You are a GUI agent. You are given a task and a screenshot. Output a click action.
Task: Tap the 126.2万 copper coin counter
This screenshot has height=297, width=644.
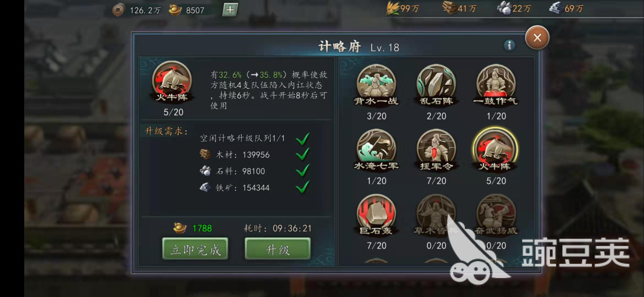137,10
